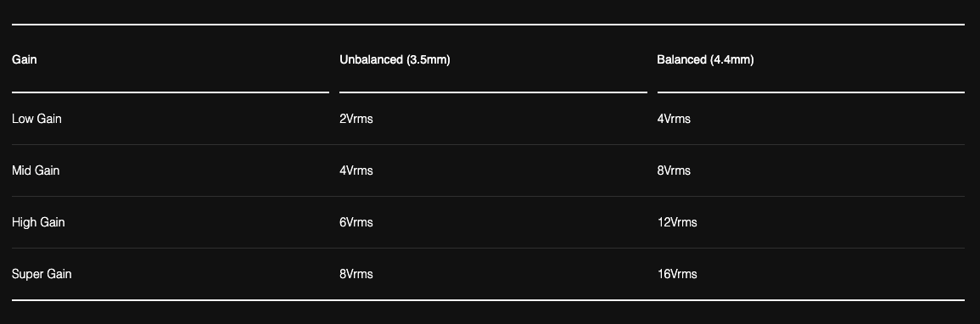
Task: Click the High Gain row label
Action: pyautogui.click(x=38, y=222)
